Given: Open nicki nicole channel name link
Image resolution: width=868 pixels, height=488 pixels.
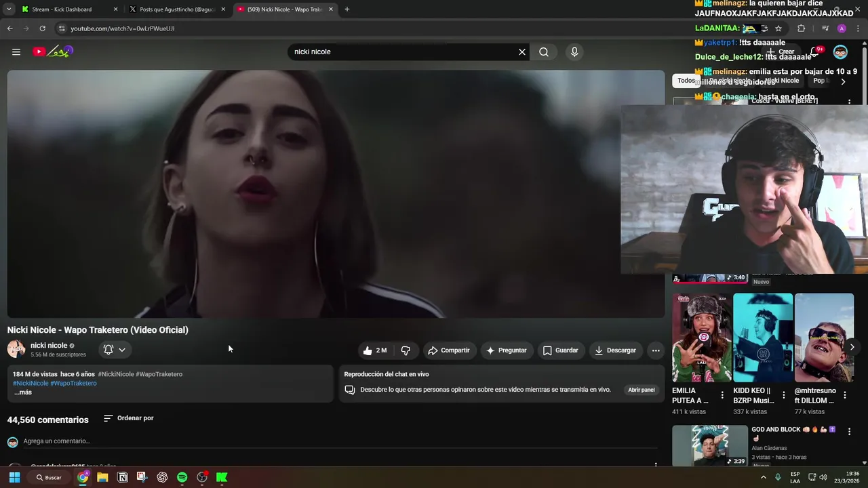Looking at the screenshot, I should coord(49,346).
